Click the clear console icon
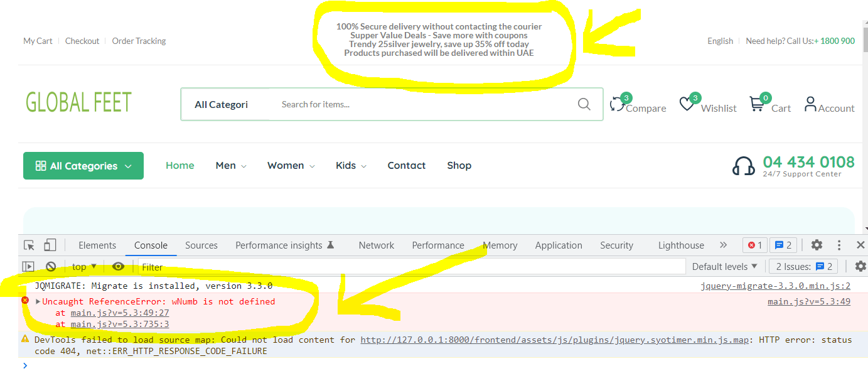 pyautogui.click(x=51, y=266)
